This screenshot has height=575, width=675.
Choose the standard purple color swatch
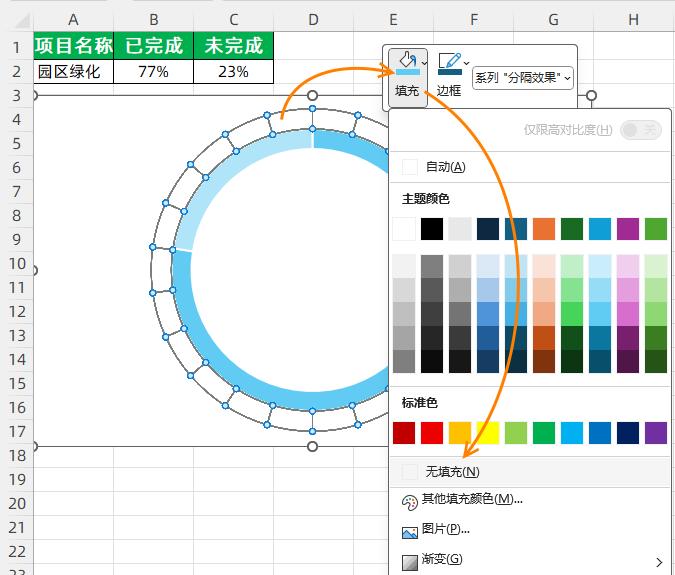click(x=656, y=433)
